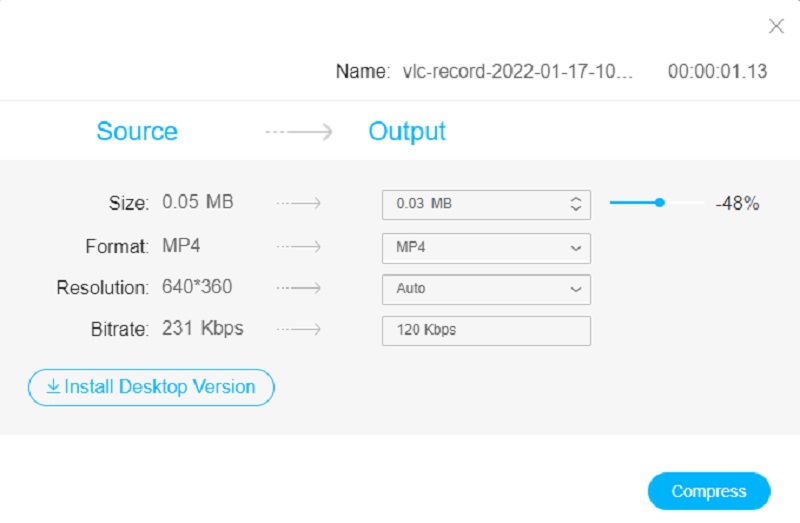The height and width of the screenshot is (523, 800).
Task: Click the arrow icon in the Resolution row
Action: pos(299,288)
